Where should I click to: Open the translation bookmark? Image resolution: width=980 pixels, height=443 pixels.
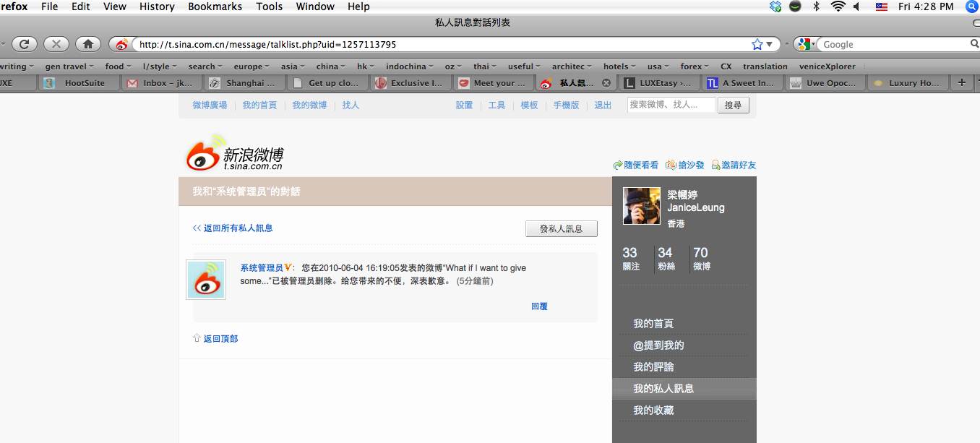(x=765, y=66)
